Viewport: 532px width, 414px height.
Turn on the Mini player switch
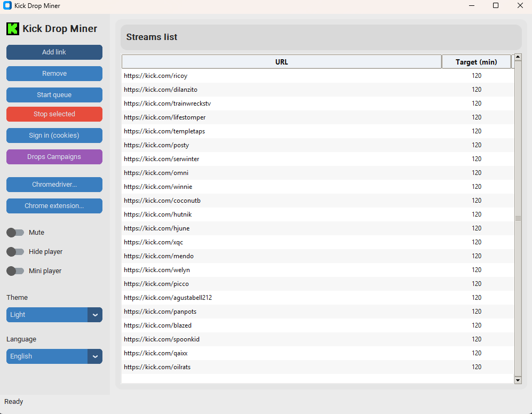(15, 271)
